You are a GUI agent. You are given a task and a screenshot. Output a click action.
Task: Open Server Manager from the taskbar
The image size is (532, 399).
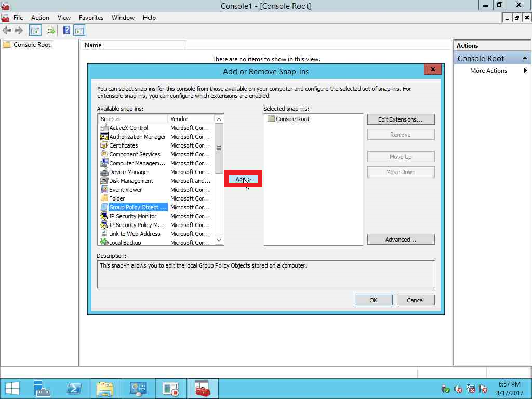tap(42, 389)
